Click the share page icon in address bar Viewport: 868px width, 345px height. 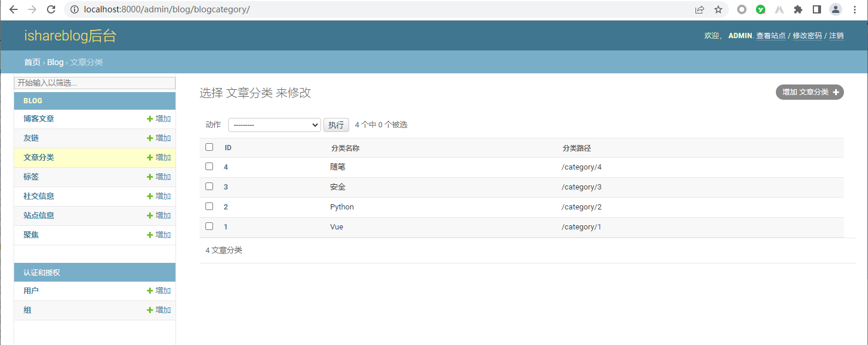(700, 9)
